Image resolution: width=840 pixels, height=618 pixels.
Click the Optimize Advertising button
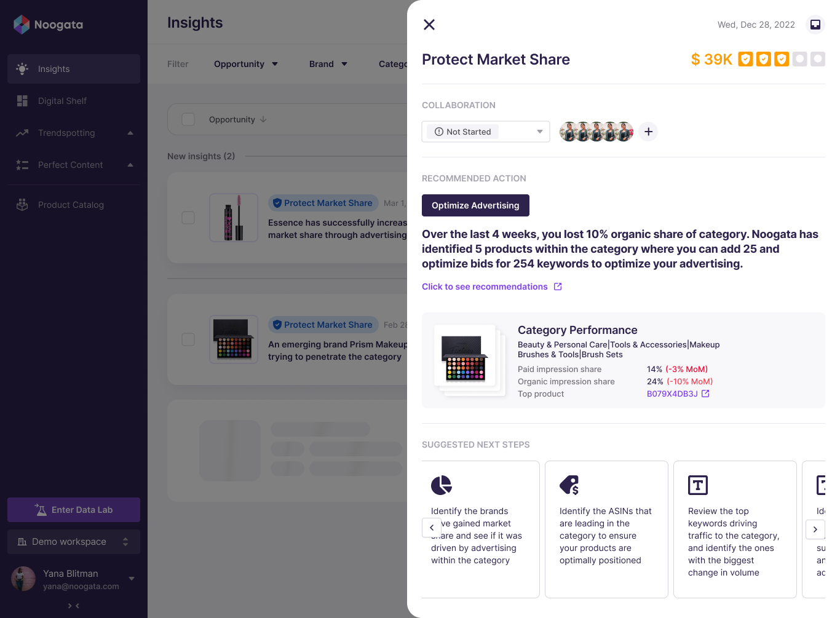[475, 205]
